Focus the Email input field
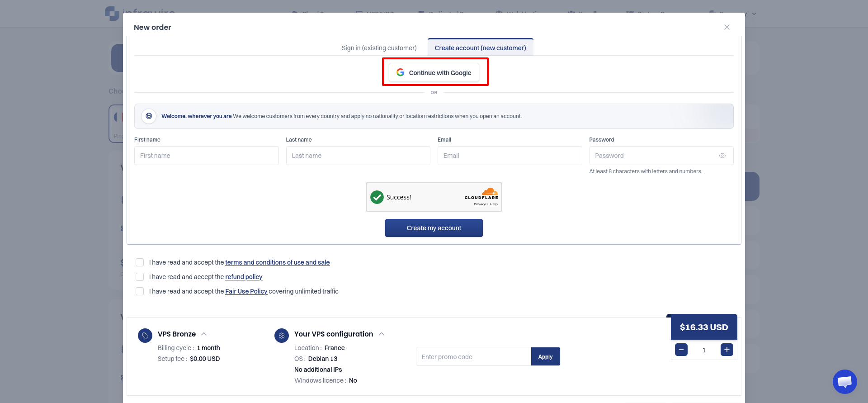Viewport: 868px width, 403px height. (509, 156)
